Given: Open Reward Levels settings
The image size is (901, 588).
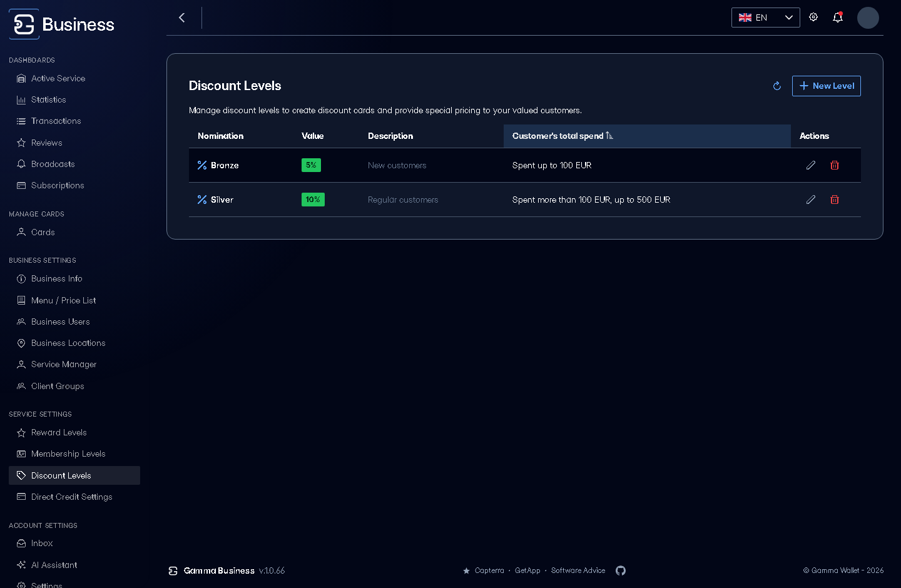Looking at the screenshot, I should point(74,432).
